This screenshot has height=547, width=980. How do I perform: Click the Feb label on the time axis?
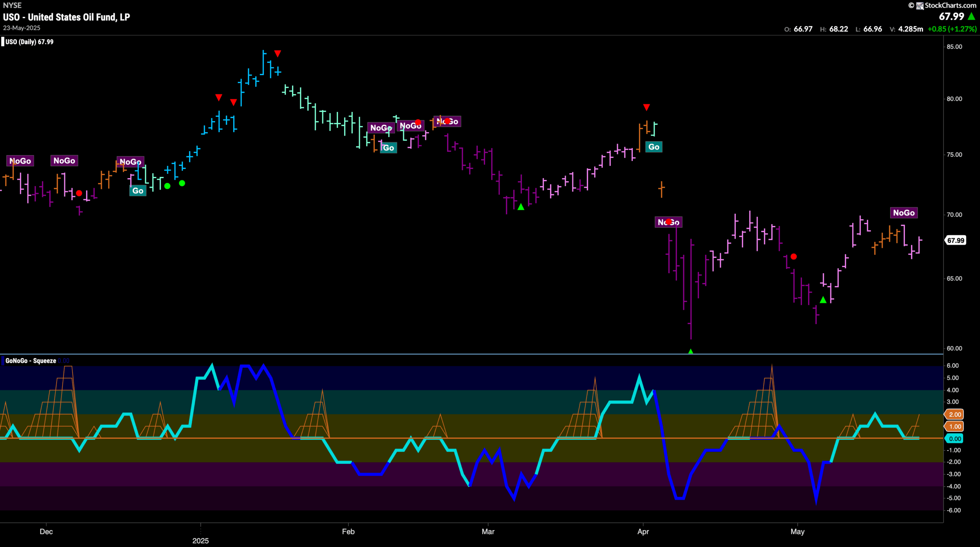tap(348, 531)
